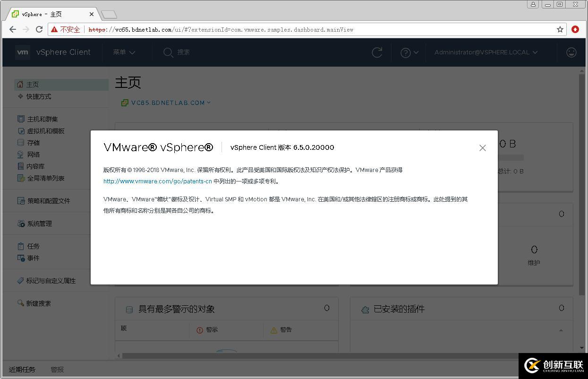Screen dimensions: 588x379
Task: Open the VC65.BDNETLAB.COM vCenter dropdown
Action: click(x=166, y=103)
